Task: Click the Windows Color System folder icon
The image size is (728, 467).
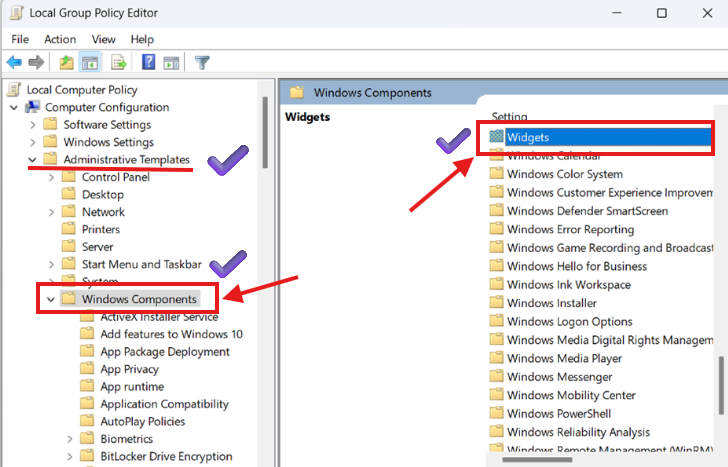Action: [496, 174]
